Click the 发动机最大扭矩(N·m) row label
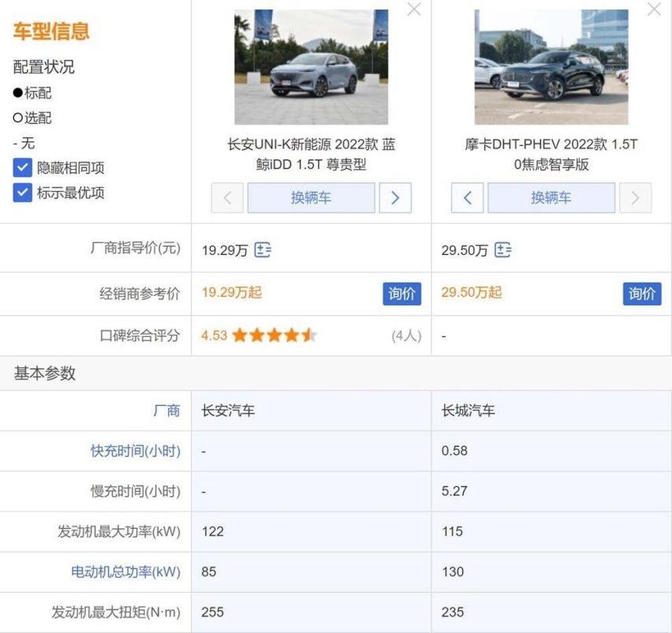This screenshot has width=672, height=633. point(116,612)
